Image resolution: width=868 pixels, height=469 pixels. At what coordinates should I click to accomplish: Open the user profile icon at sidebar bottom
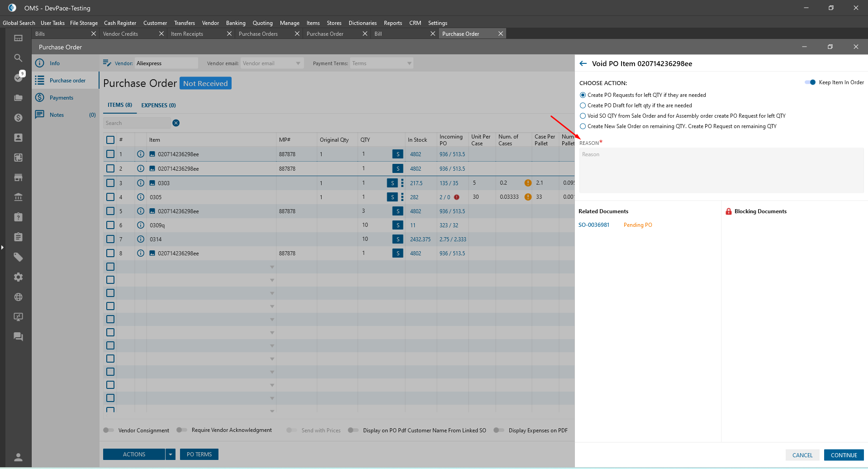tap(18, 457)
